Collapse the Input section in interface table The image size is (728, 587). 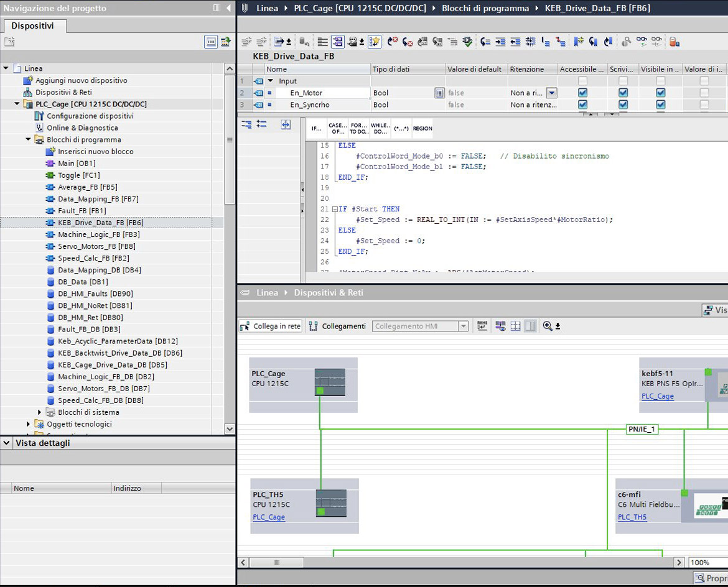[x=270, y=81]
